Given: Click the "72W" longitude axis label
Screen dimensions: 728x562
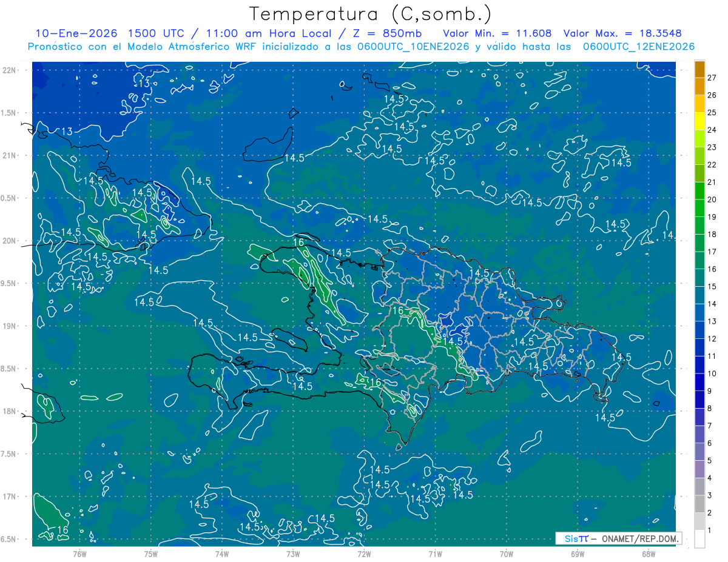Looking at the screenshot, I should pos(364,554).
